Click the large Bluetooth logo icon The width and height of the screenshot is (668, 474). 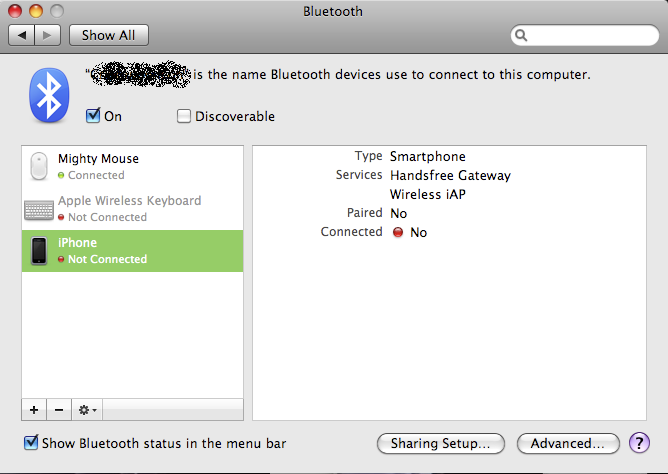(x=47, y=97)
